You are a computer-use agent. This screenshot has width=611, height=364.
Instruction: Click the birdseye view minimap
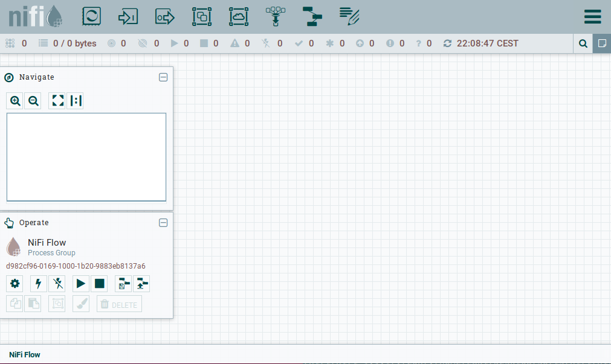pyautogui.click(x=86, y=158)
